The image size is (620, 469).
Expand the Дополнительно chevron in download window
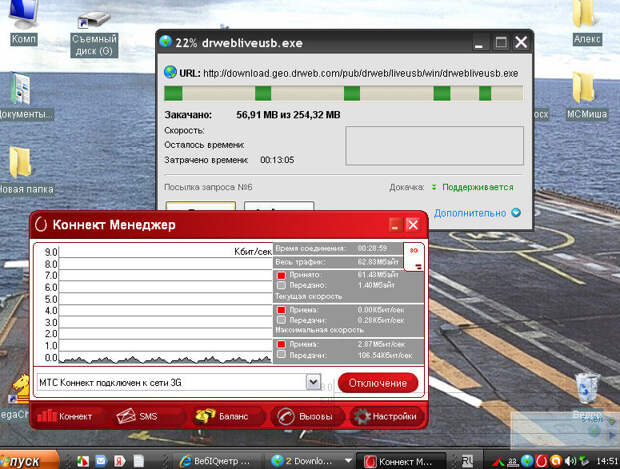(x=516, y=213)
